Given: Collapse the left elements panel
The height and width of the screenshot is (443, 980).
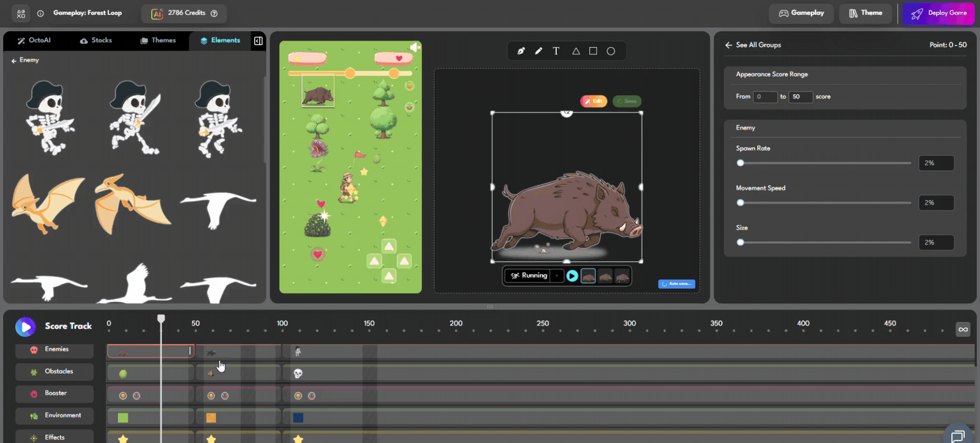Looking at the screenshot, I should pos(258,41).
